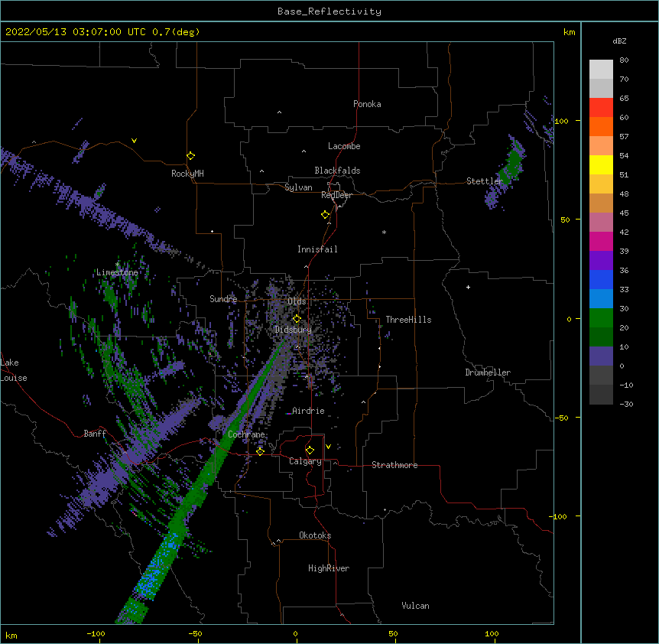The width and height of the screenshot is (659, 644).
Task: Click the dark gray -10 dBZ legend swatch
Action: point(601,395)
